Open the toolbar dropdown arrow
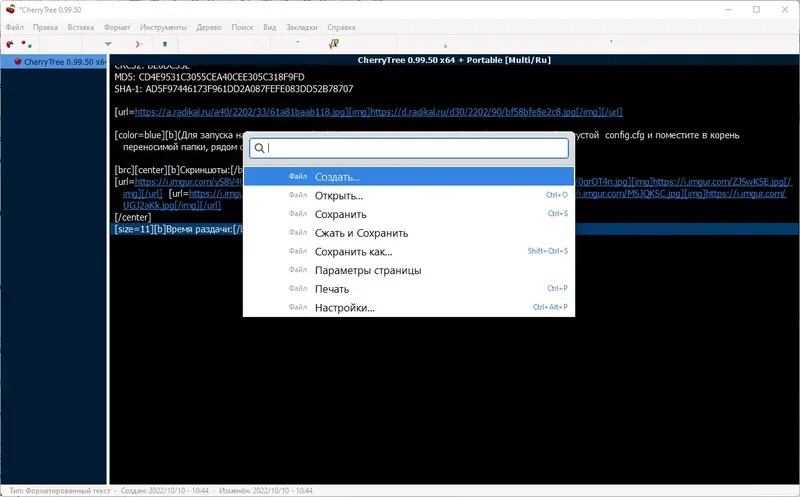Image resolution: width=800 pixels, height=497 pixels. point(108,44)
